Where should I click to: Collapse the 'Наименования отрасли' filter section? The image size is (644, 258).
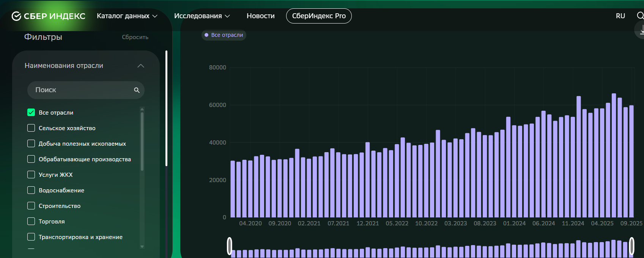[x=141, y=66]
